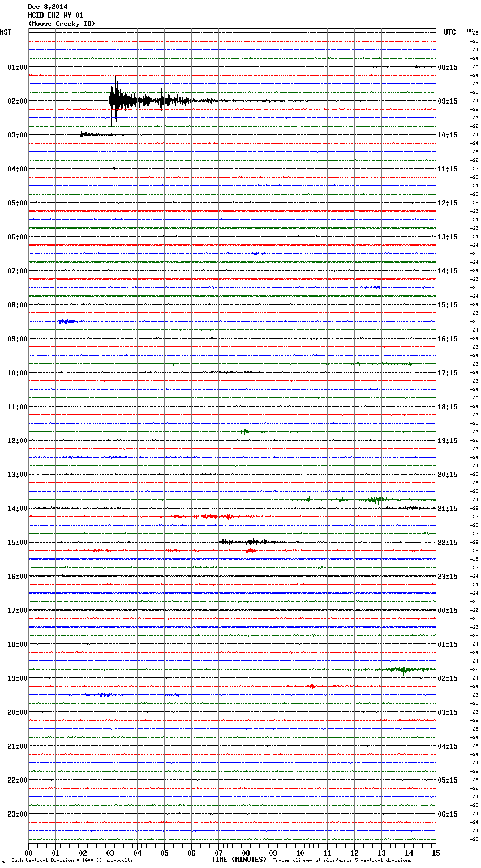Click the small event onset on the 03:00 trace

pyautogui.click(x=83, y=135)
